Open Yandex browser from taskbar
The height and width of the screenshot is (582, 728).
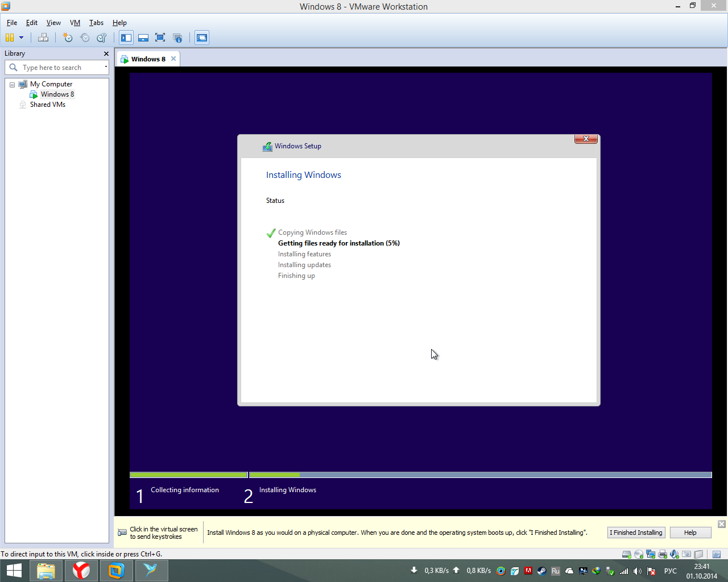pos(81,571)
